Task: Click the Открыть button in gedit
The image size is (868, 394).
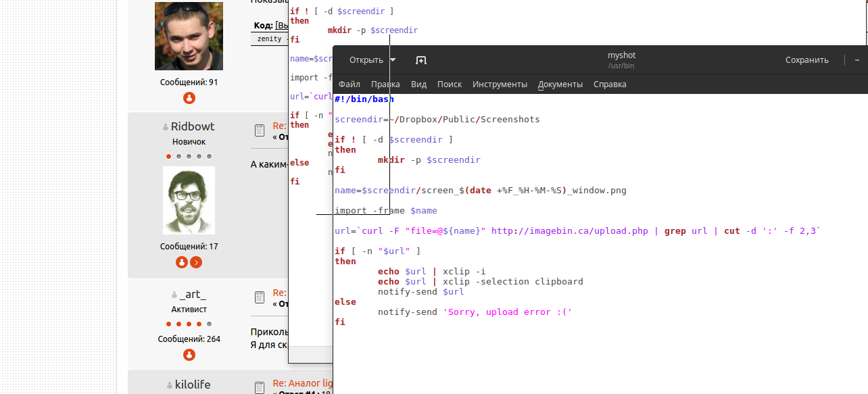Action: (366, 60)
